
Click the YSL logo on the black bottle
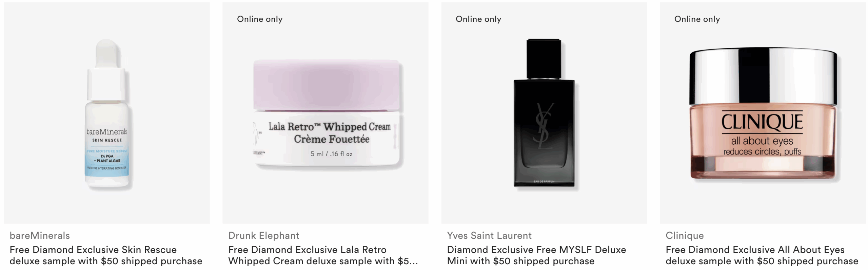pyautogui.click(x=544, y=126)
